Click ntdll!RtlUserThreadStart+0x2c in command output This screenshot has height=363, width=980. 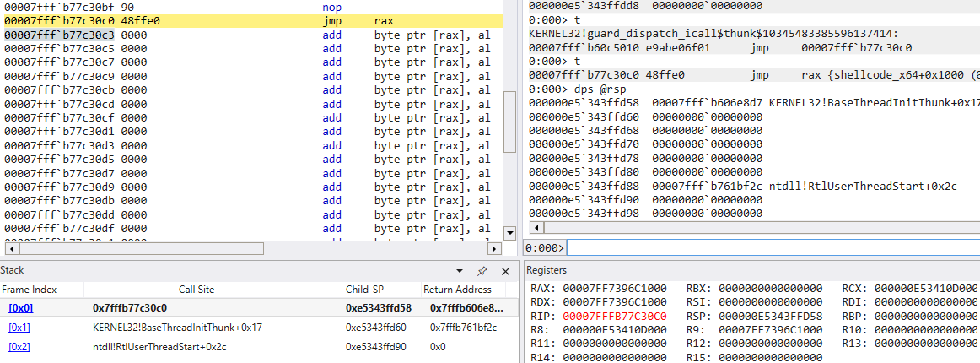click(x=863, y=185)
